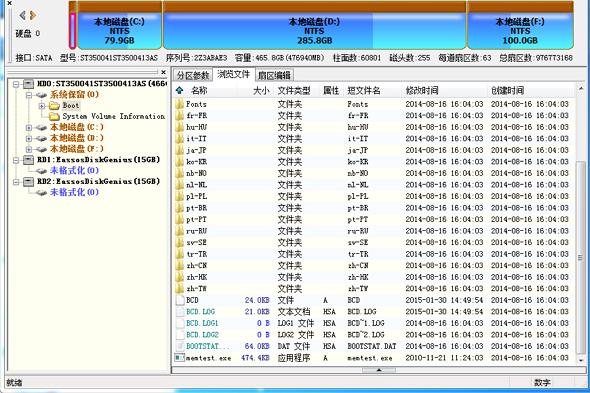Close the left tree panel
Viewport: 590px width, 393px height.
(163, 72)
